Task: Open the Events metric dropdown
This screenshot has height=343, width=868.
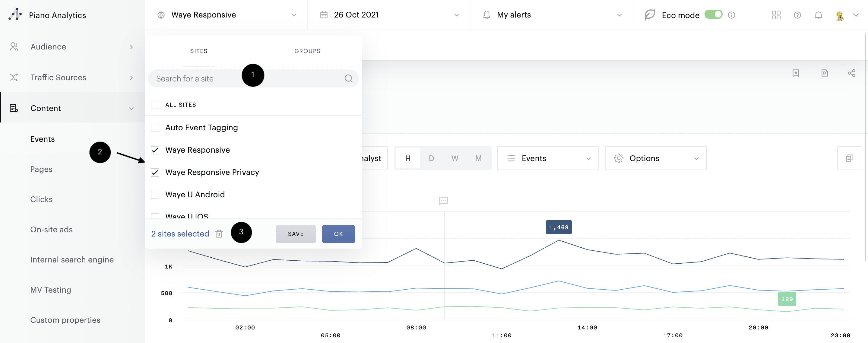Action: click(x=548, y=158)
